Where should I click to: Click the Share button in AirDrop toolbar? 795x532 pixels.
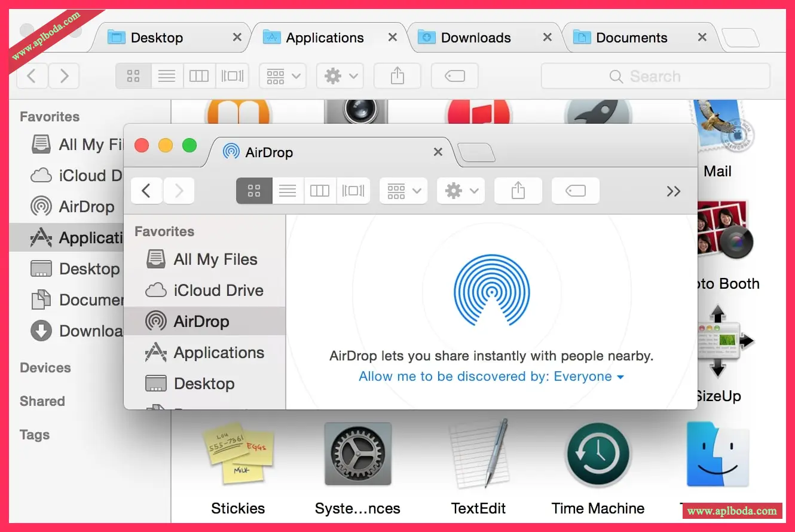coord(518,191)
